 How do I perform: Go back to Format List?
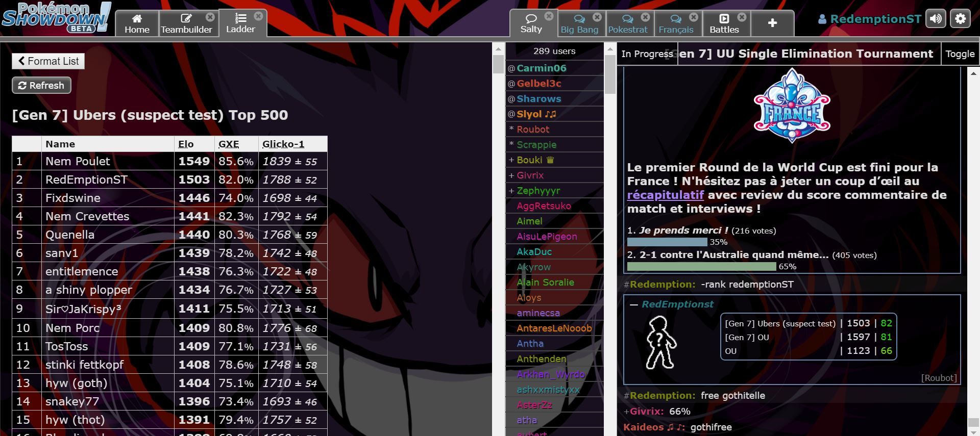pyautogui.click(x=48, y=61)
